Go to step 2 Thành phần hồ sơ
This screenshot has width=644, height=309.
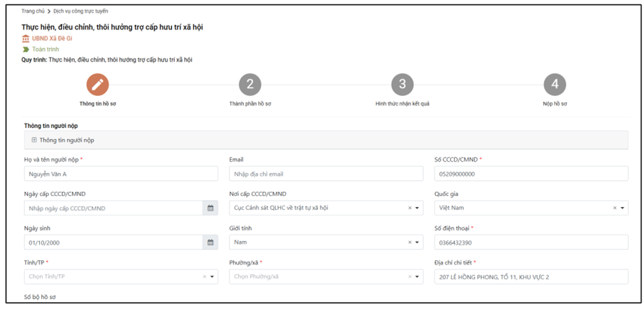(250, 84)
